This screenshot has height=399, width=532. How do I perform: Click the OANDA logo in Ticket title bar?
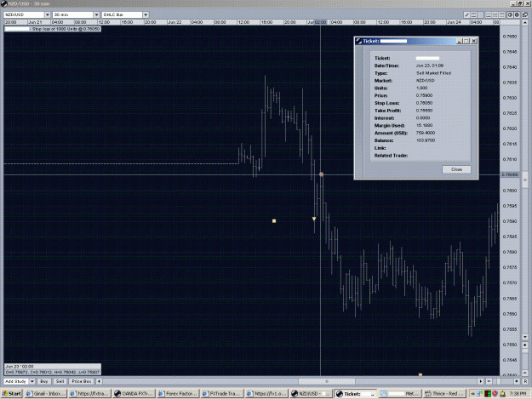[x=358, y=41]
